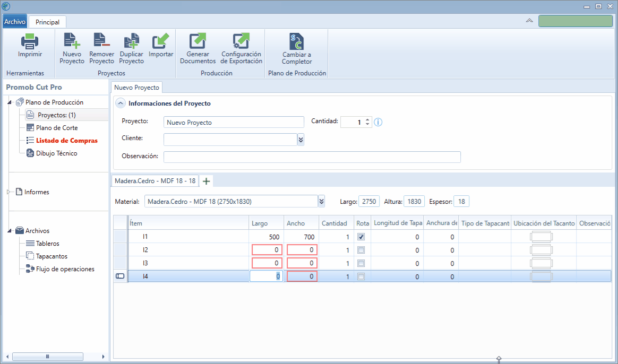
Task: Collapse the Informaciones del Proyecto section
Action: pyautogui.click(x=120, y=103)
